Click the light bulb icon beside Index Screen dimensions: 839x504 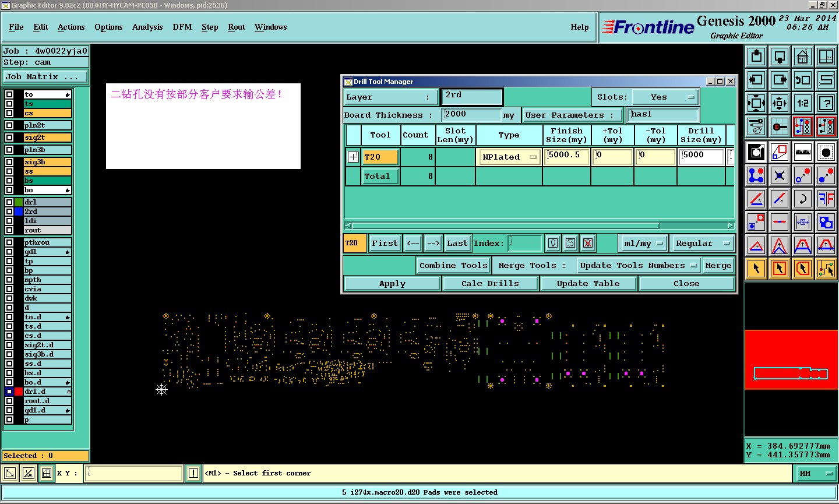(x=553, y=243)
